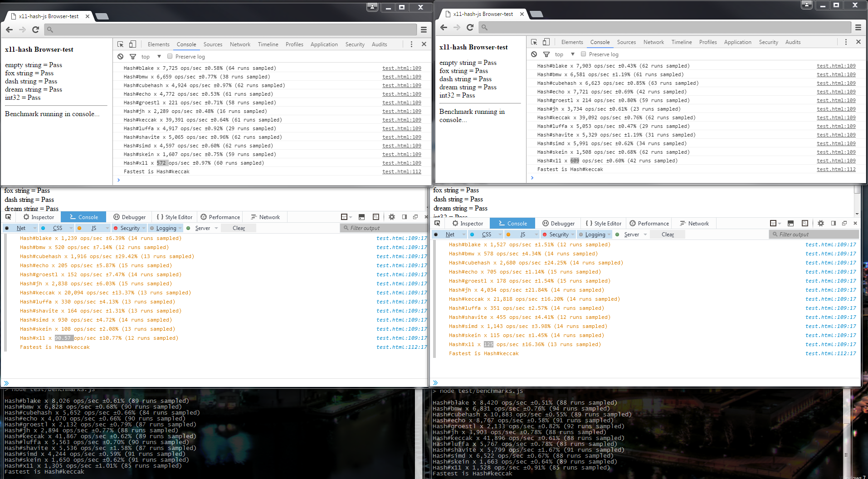The width and height of the screenshot is (868, 479).
Task: Toggle console filter icon in right Chrome DevTools
Action: (546, 54)
